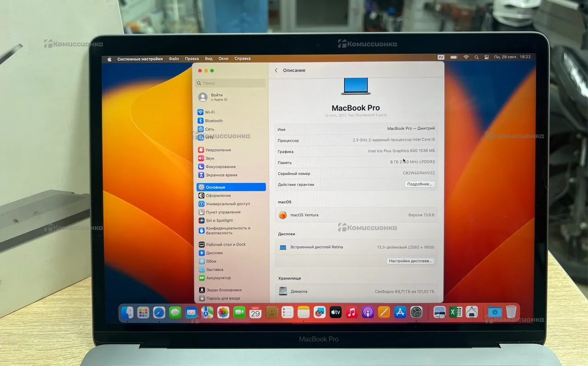The image size is (588, 366).
Task: Open Launchpad in the Dock
Action: [143, 313]
